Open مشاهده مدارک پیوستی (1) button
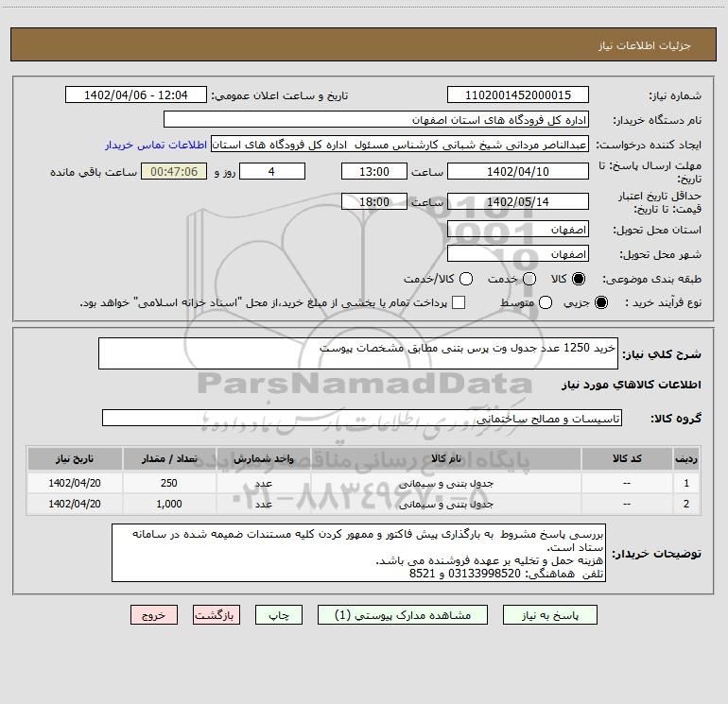728x704 pixels. (403, 615)
